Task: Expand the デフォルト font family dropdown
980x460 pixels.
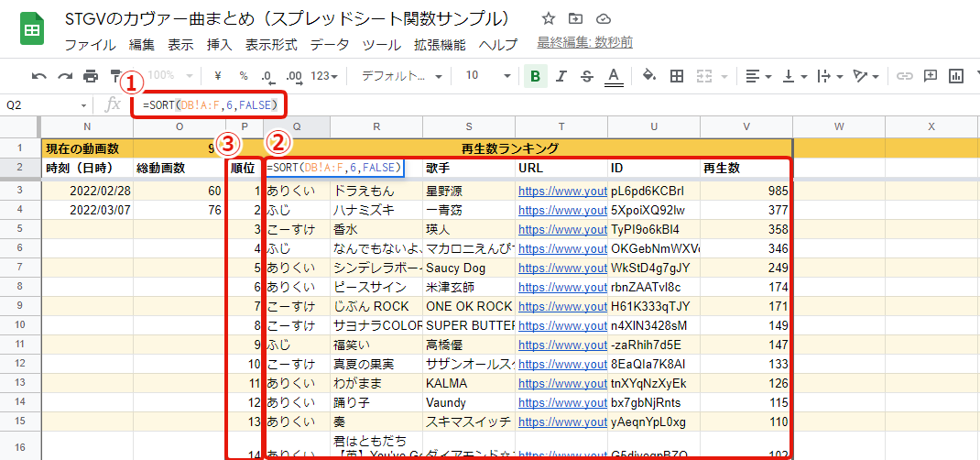Action: [401, 76]
